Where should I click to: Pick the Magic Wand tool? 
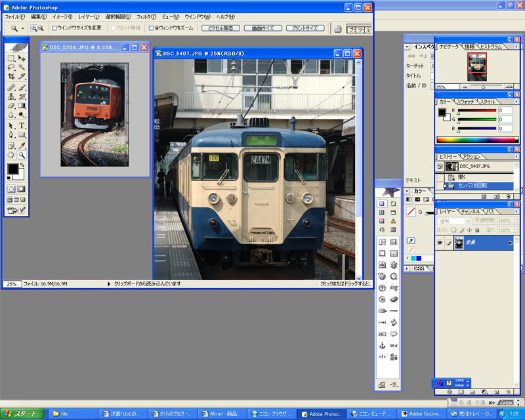(22, 67)
